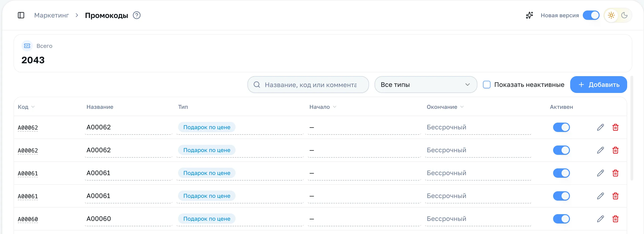The width and height of the screenshot is (644, 234).
Task: Deactivate the first A00061 Активен toggle
Action: coord(561,173)
